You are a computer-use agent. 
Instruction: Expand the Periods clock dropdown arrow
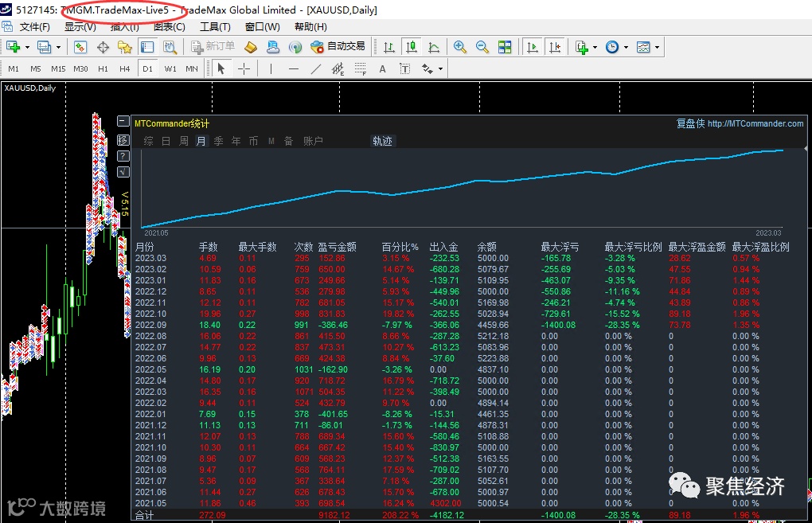click(x=626, y=48)
